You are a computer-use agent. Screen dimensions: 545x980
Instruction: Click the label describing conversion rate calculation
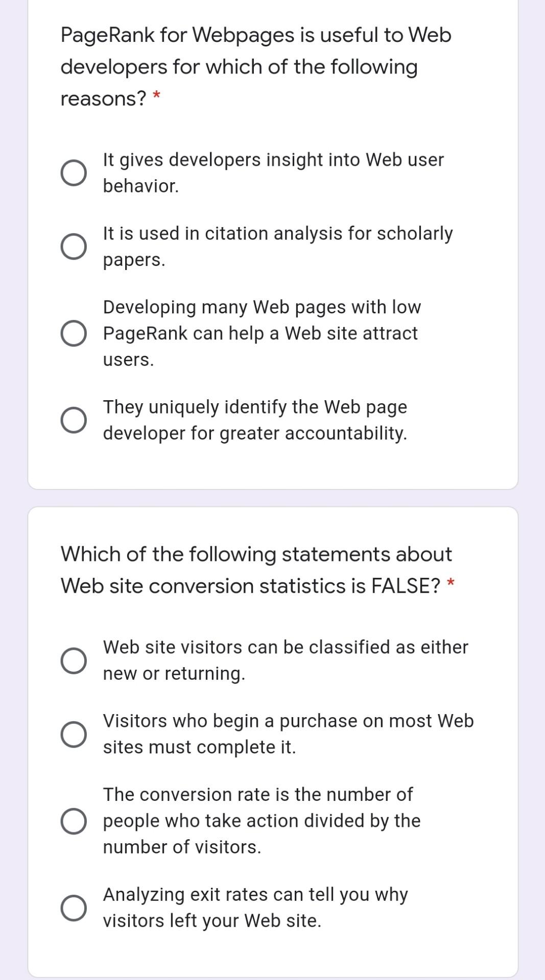(261, 820)
